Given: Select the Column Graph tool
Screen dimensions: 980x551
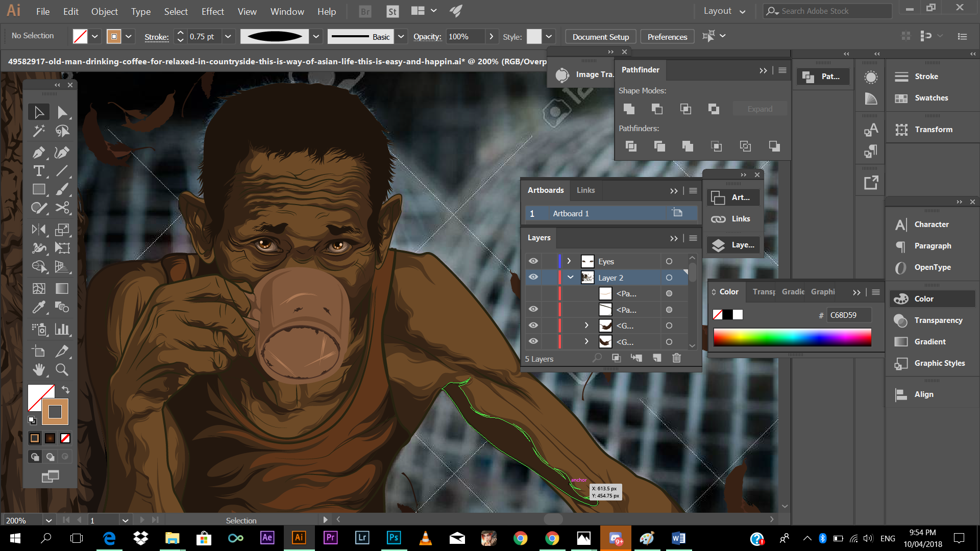Looking at the screenshot, I should (x=62, y=329).
